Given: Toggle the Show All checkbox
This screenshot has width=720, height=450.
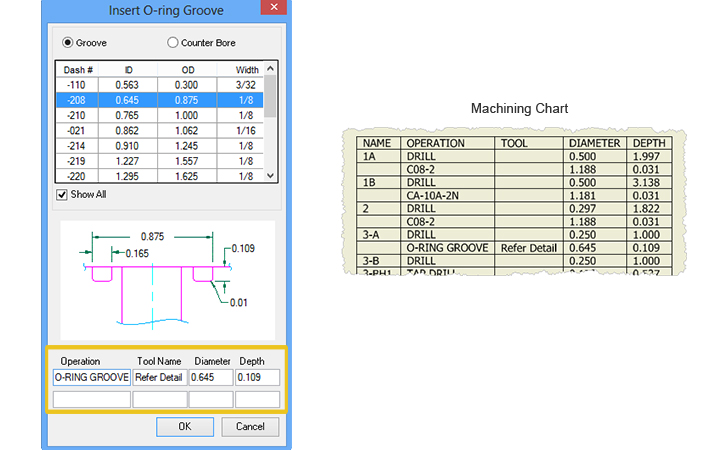Looking at the screenshot, I should 63,194.
